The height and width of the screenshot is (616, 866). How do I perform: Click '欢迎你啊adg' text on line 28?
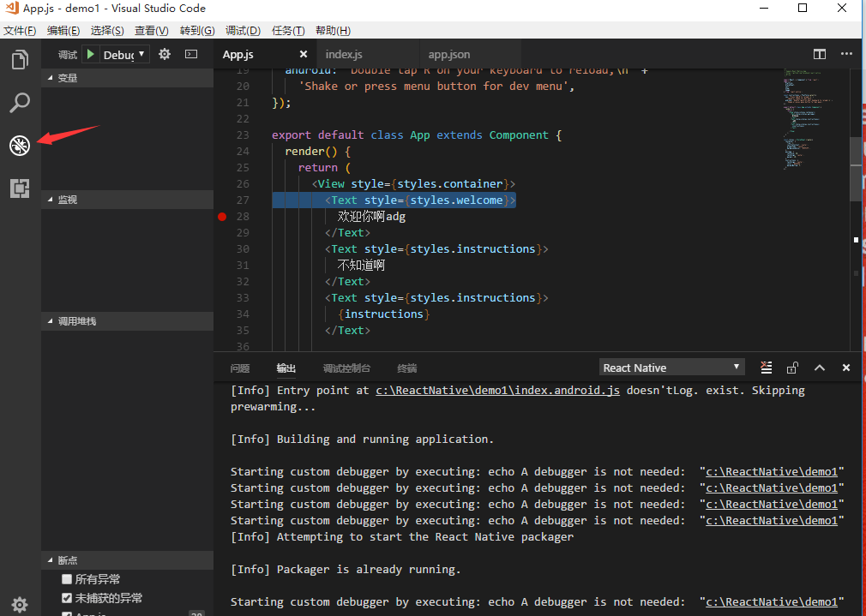point(372,217)
